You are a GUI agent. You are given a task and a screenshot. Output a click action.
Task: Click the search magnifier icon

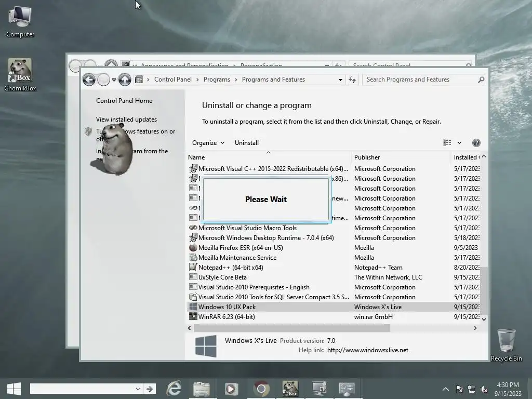point(481,79)
